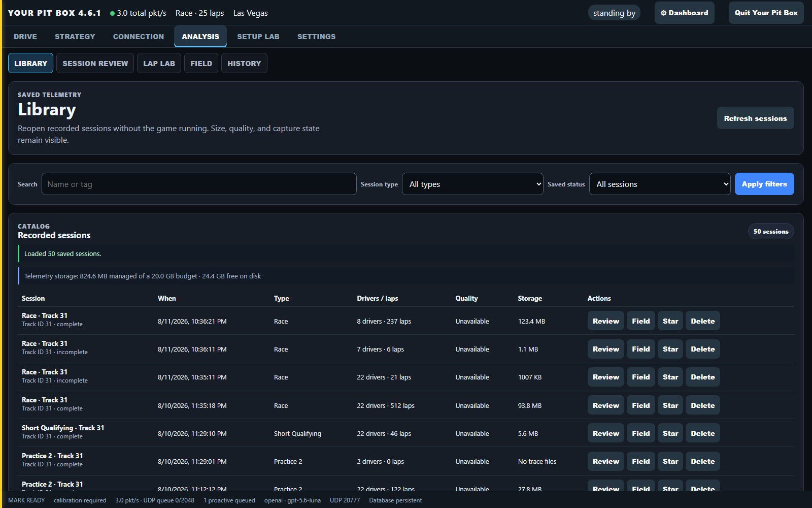
Task: Switch to the Drive tab
Action: point(25,37)
